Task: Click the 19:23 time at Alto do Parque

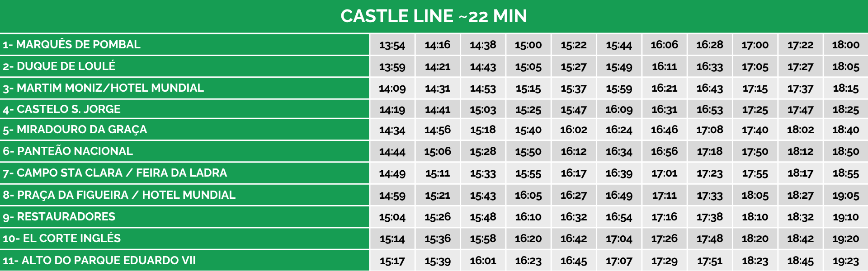Action: [x=845, y=261]
